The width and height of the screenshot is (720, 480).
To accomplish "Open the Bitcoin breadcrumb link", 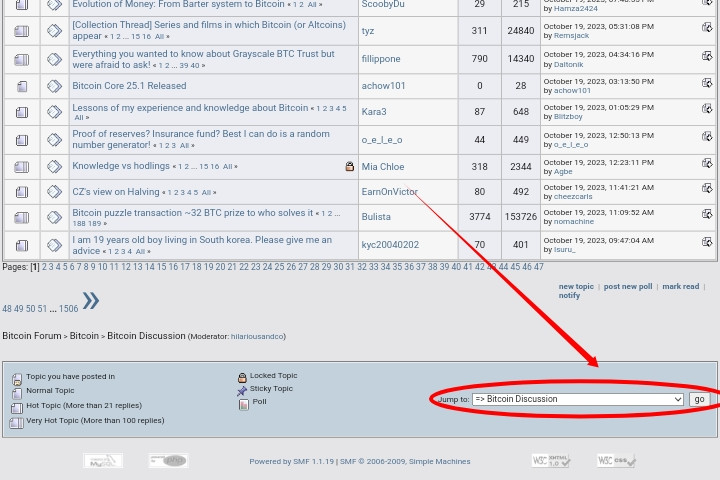I will [x=84, y=336].
